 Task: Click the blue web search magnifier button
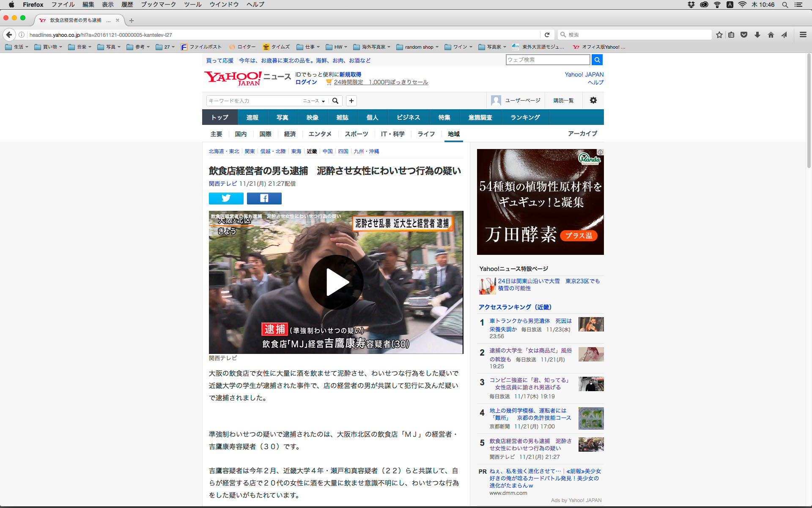coord(597,60)
